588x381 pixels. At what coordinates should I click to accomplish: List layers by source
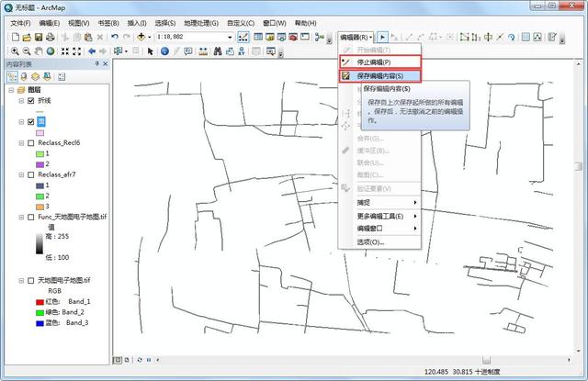point(24,77)
